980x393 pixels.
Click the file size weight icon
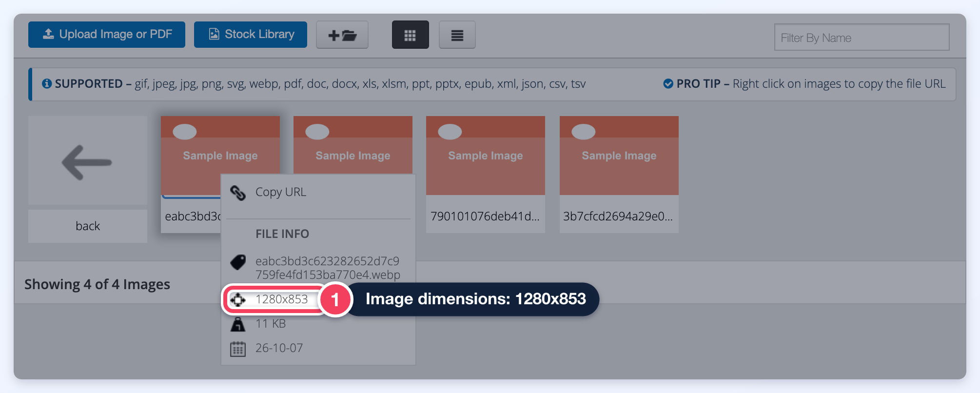238,324
